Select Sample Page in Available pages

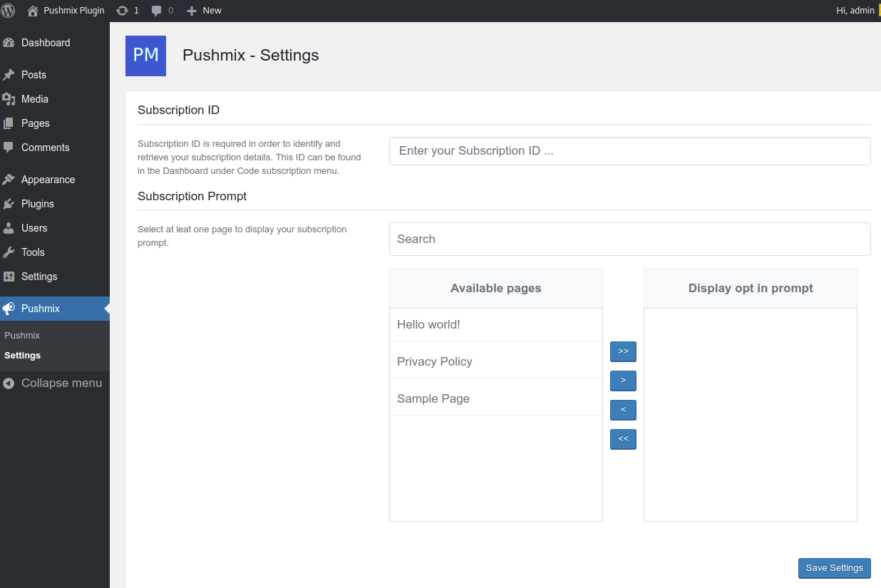coord(496,398)
